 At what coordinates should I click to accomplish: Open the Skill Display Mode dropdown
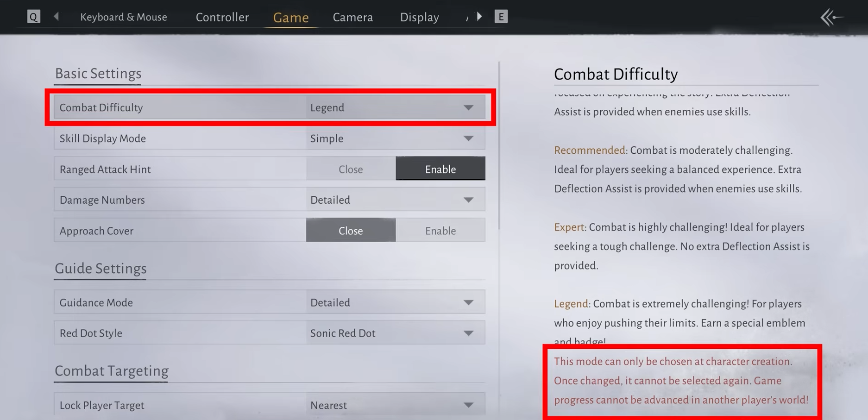click(396, 138)
